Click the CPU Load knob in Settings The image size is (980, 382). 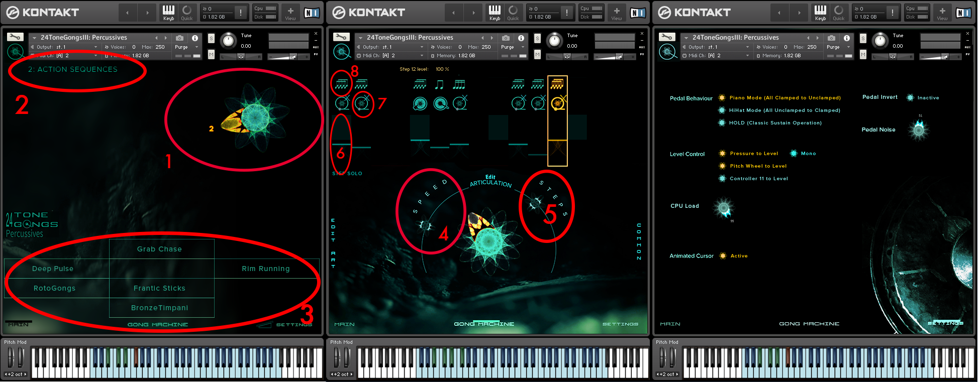[724, 207]
